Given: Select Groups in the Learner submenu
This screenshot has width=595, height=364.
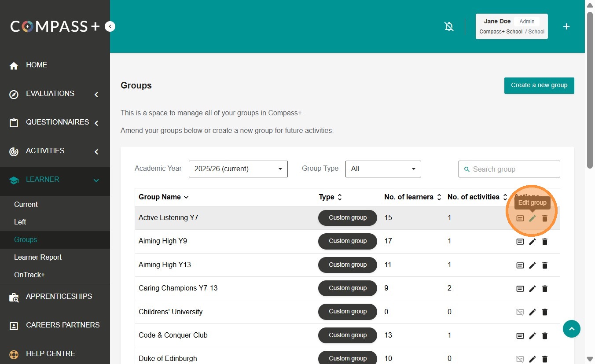Looking at the screenshot, I should click(26, 239).
